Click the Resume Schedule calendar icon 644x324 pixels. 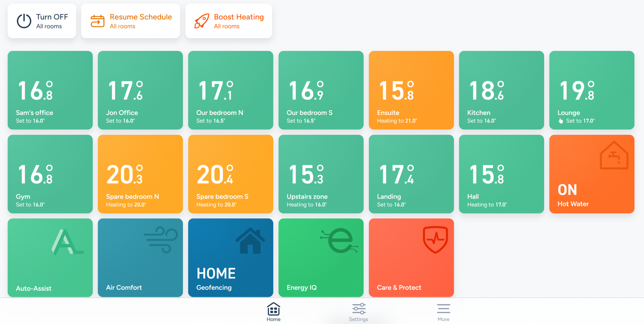point(97,21)
